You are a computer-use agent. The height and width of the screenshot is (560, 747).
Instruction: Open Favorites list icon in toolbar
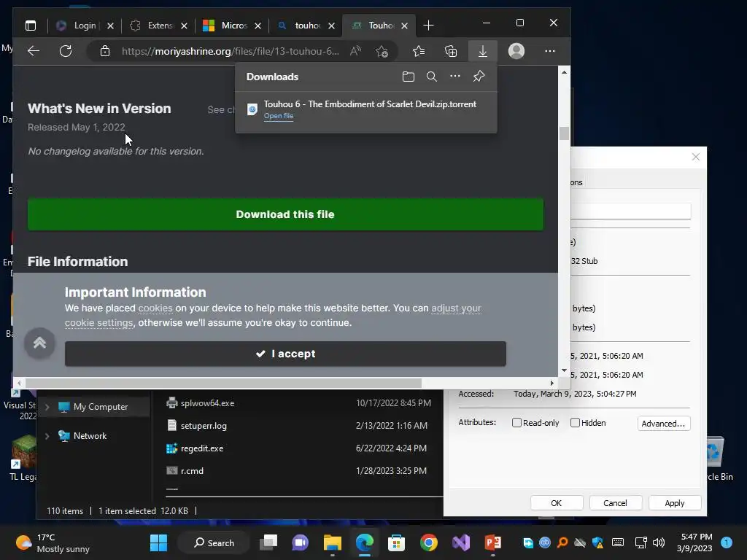[419, 51]
